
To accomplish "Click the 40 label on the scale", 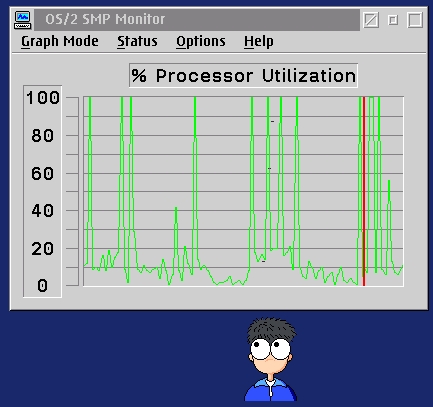I will tap(42, 211).
